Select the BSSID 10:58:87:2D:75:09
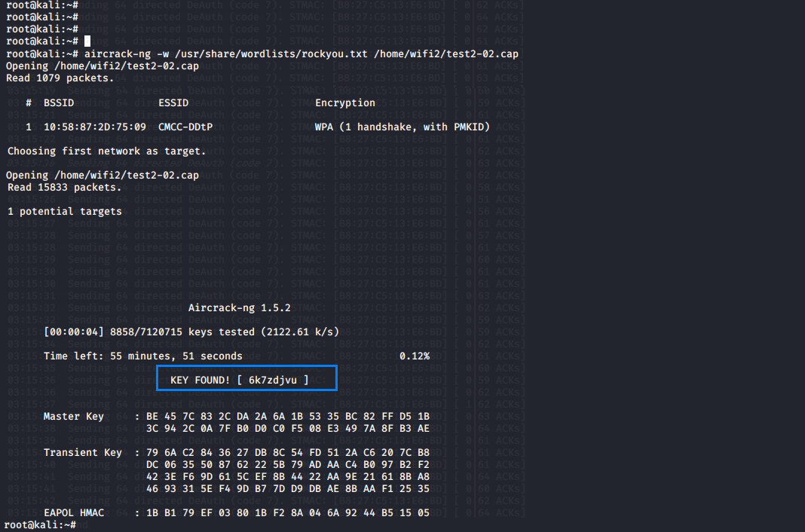805x532 pixels. coord(94,127)
